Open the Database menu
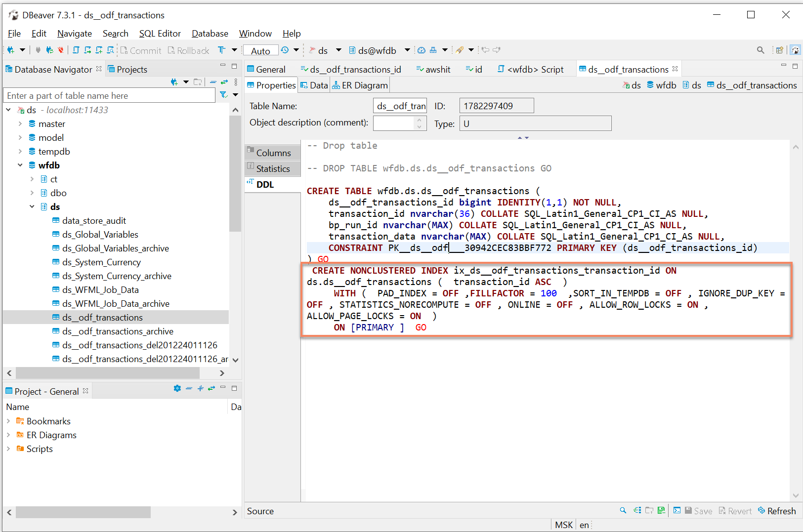The width and height of the screenshot is (803, 532). 210,34
